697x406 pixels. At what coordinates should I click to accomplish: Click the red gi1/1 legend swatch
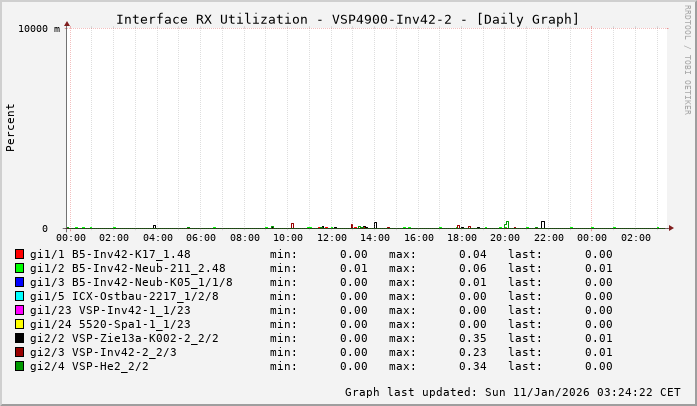(20, 254)
